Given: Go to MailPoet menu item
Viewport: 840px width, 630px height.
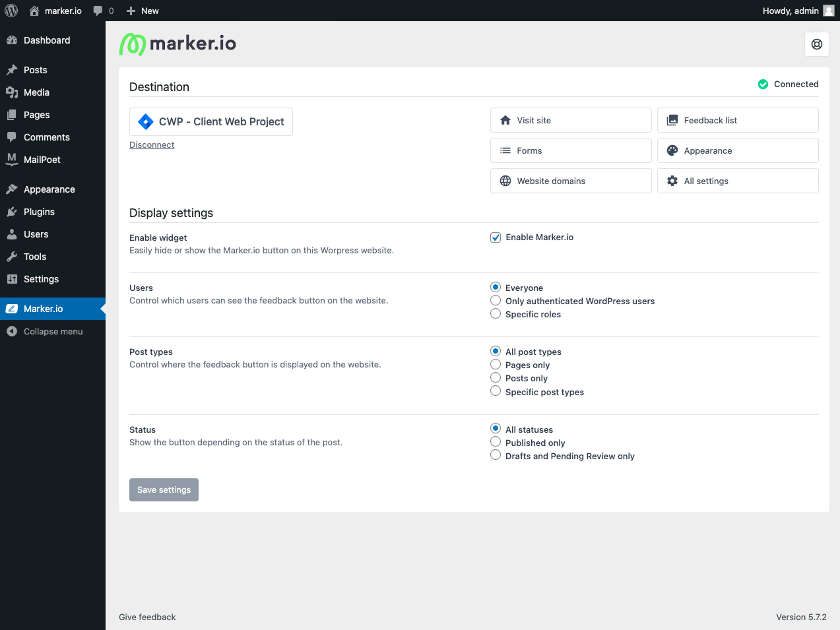Looking at the screenshot, I should tap(42, 160).
